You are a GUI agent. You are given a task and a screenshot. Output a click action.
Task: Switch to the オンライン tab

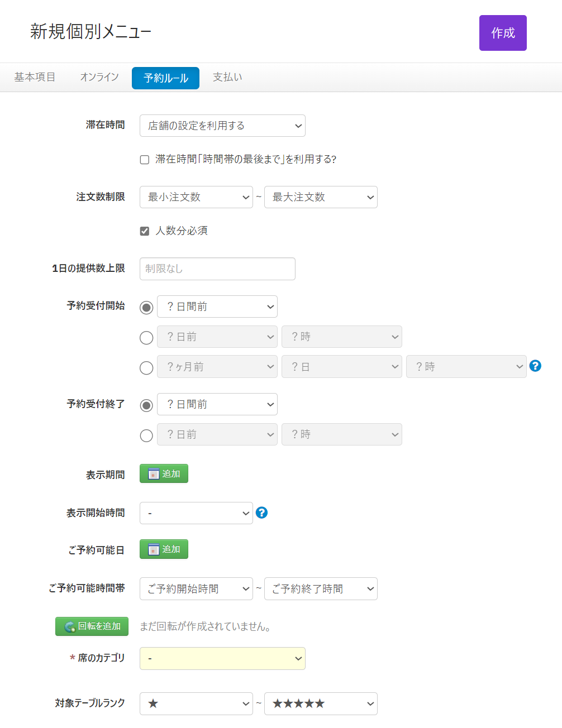pyautogui.click(x=99, y=77)
